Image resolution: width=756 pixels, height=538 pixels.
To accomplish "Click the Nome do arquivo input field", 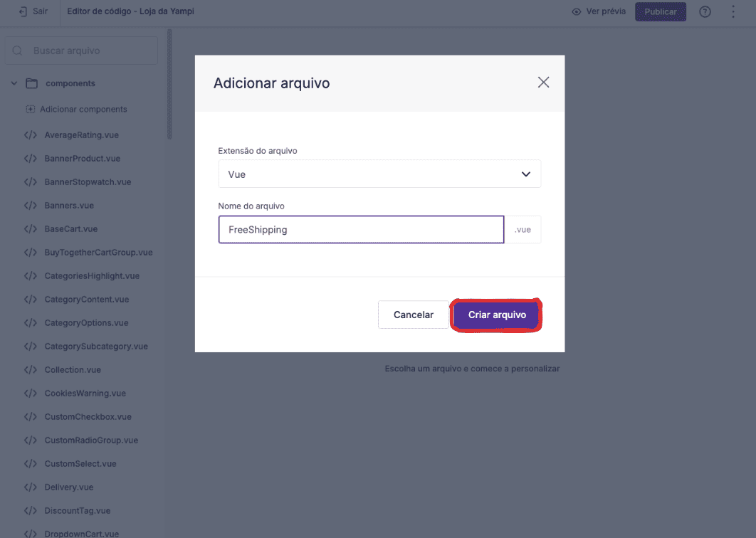I will point(361,229).
